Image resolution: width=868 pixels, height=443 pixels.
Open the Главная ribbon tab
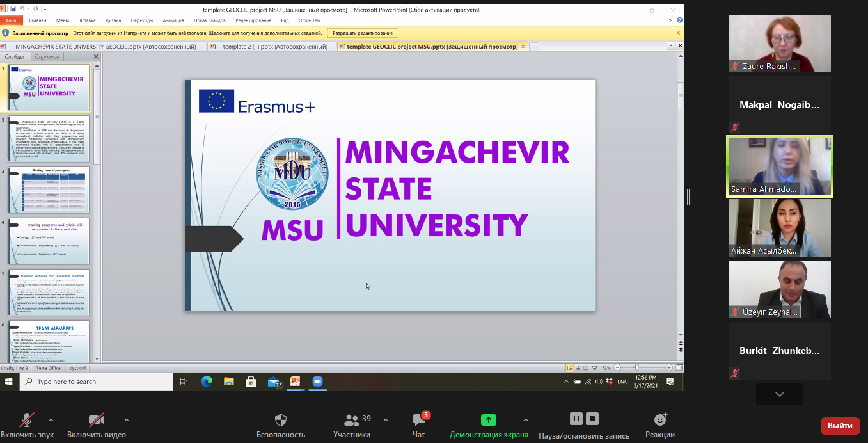(x=38, y=20)
